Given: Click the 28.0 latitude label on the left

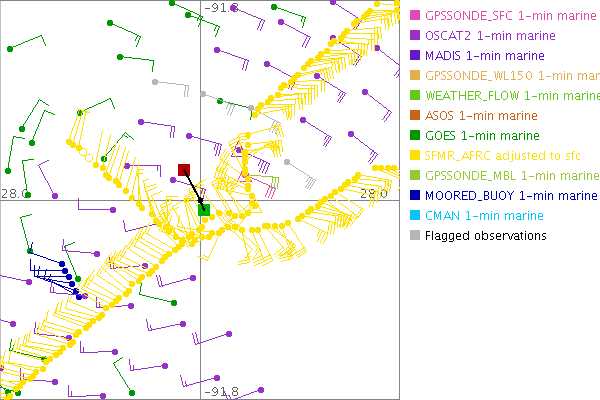Looking at the screenshot, I should (x=15, y=193).
